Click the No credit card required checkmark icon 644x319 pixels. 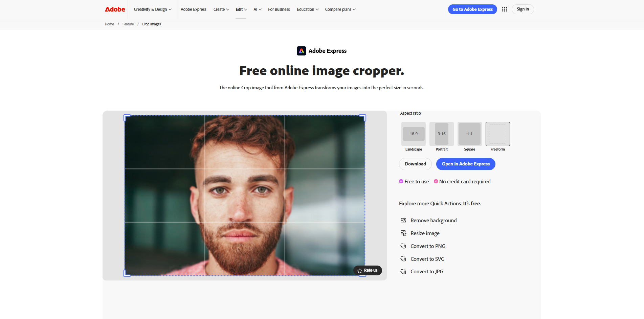(x=436, y=181)
